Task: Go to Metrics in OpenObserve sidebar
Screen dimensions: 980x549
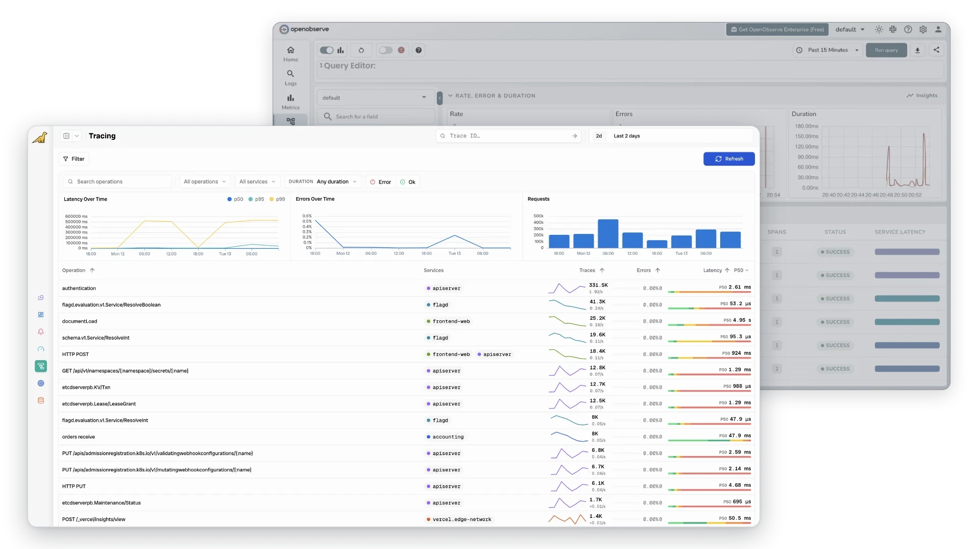Action: [x=290, y=102]
